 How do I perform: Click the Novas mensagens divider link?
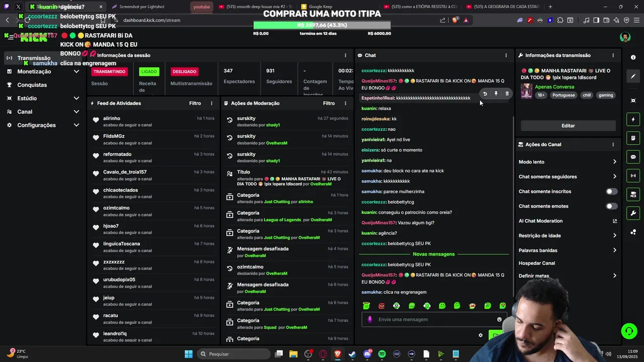click(433, 254)
